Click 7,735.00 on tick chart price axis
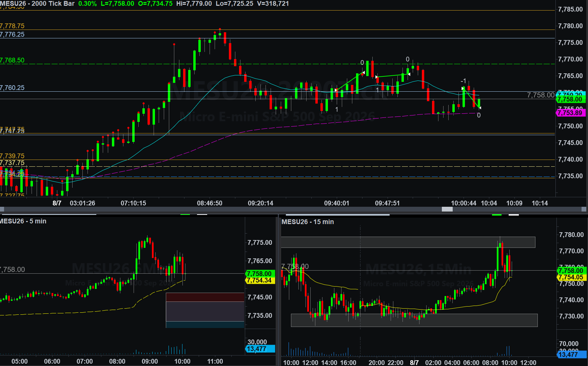The width and height of the screenshot is (588, 366). pyautogui.click(x=570, y=176)
